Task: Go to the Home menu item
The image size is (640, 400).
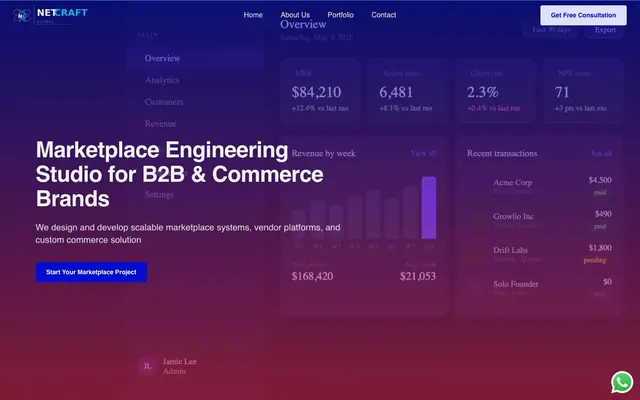Action: (253, 15)
